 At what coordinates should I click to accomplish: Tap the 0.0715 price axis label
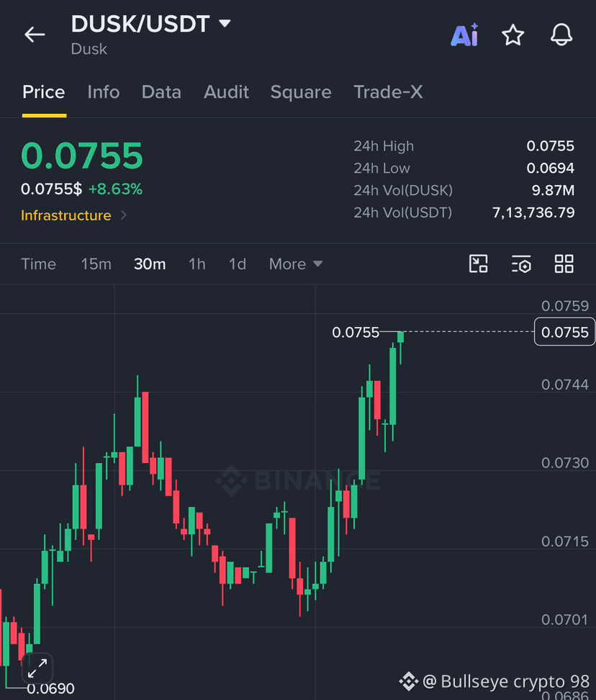565,542
